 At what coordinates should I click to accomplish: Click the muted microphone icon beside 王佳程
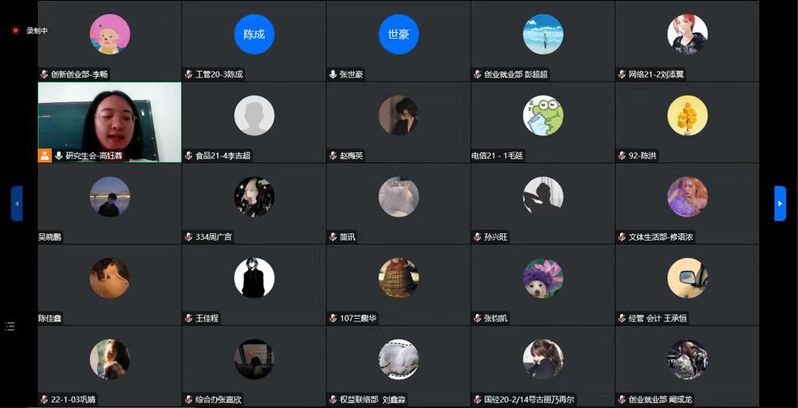[189, 318]
